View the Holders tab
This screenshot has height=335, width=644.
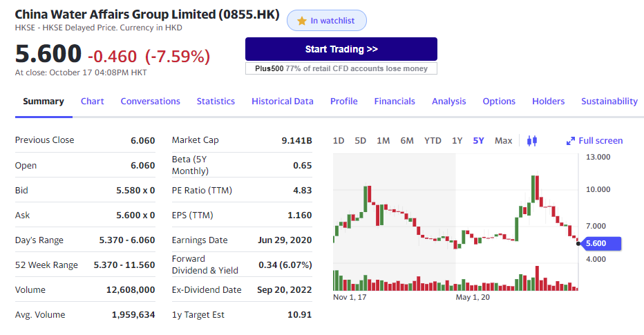click(x=549, y=102)
